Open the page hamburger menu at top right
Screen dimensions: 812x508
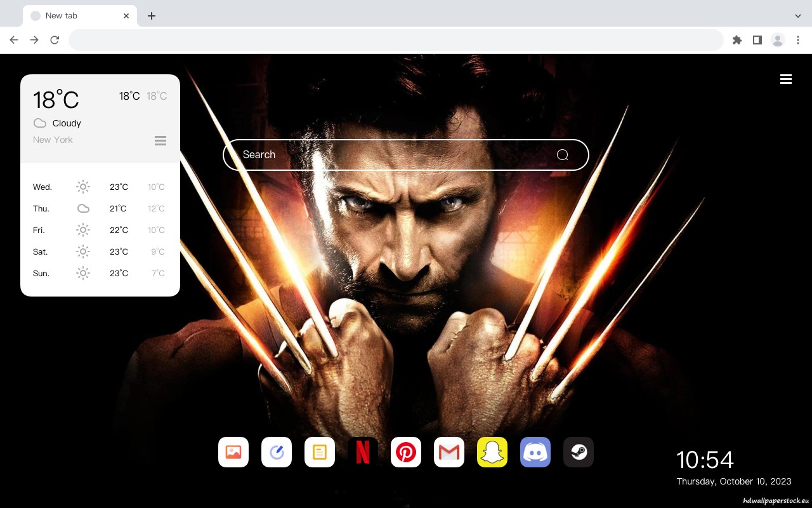coord(786,79)
